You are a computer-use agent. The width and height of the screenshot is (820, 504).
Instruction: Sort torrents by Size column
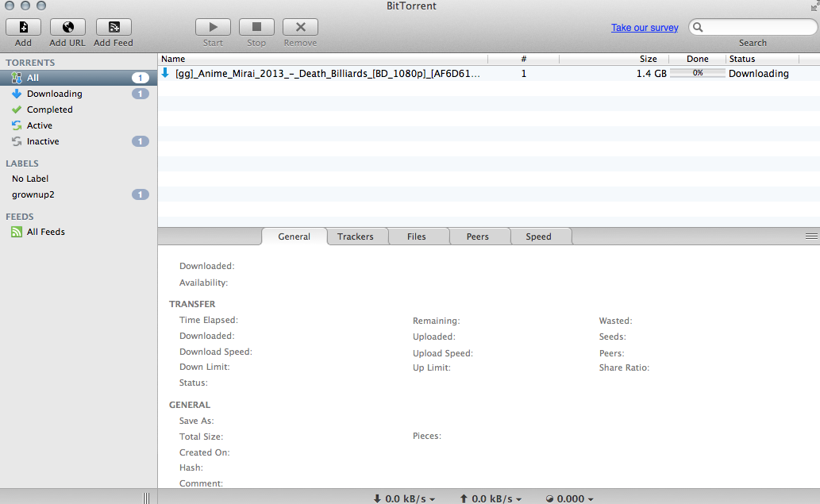click(x=614, y=59)
